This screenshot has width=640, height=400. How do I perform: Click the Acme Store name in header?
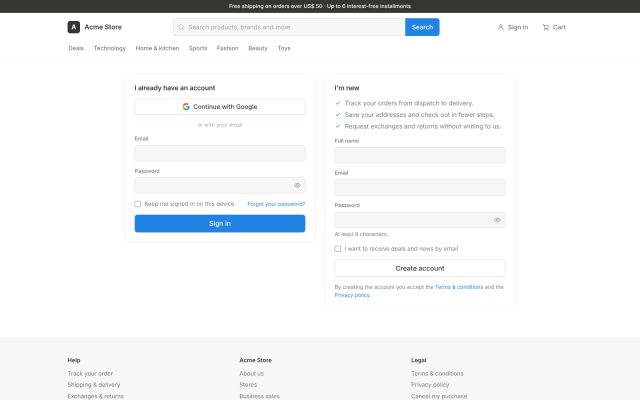tap(103, 27)
